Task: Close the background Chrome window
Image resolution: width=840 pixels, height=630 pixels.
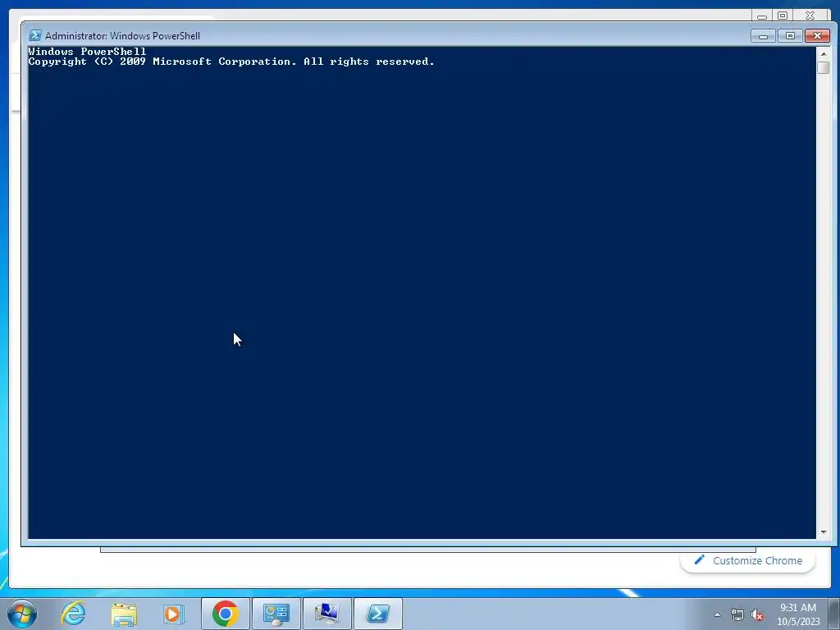Action: click(810, 16)
